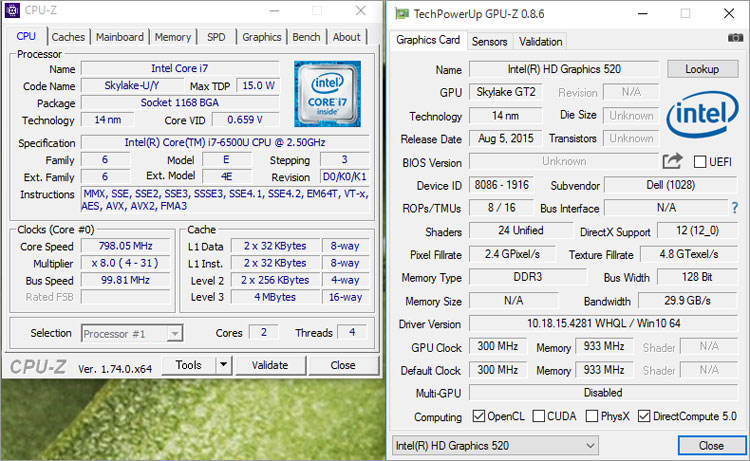
Task: Click the Core VID value 0.659 V
Action: coord(245,120)
